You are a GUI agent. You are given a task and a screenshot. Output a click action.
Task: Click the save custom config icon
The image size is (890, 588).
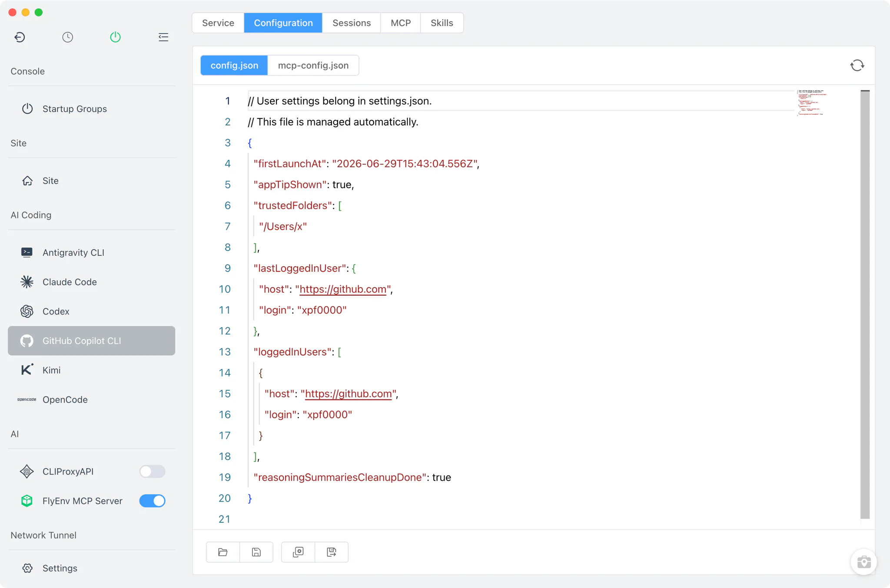[332, 552]
